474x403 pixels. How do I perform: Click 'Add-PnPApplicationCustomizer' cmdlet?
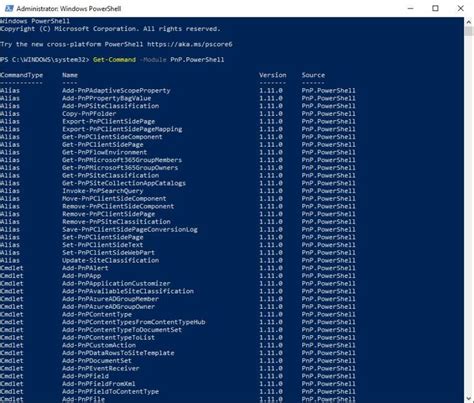pyautogui.click(x=116, y=284)
